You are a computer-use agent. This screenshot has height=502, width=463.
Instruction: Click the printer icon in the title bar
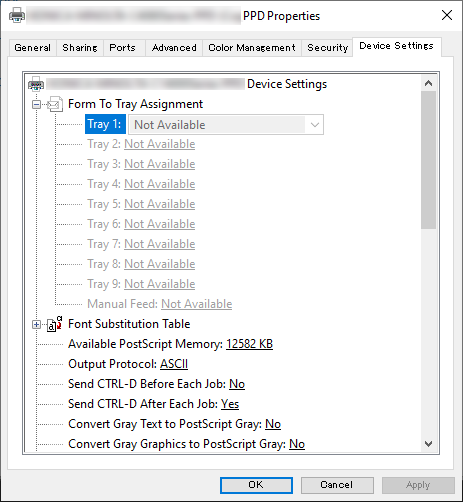(17, 15)
